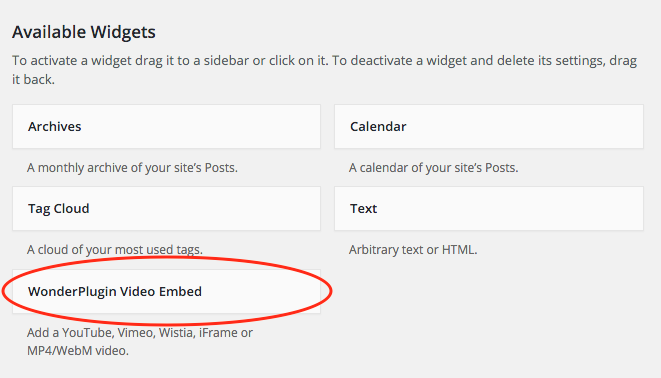Click the 'Archives' title label
The height and width of the screenshot is (378, 661).
[55, 126]
